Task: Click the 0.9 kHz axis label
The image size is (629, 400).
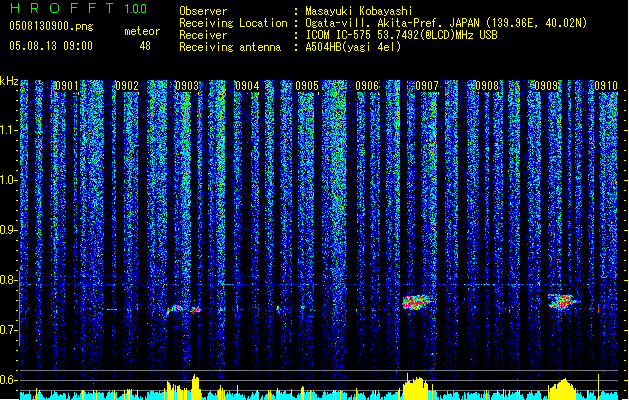Action: (x=9, y=230)
